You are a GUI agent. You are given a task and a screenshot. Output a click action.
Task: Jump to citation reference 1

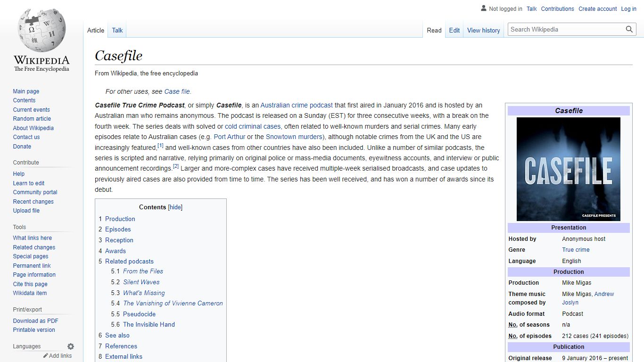tap(160, 145)
